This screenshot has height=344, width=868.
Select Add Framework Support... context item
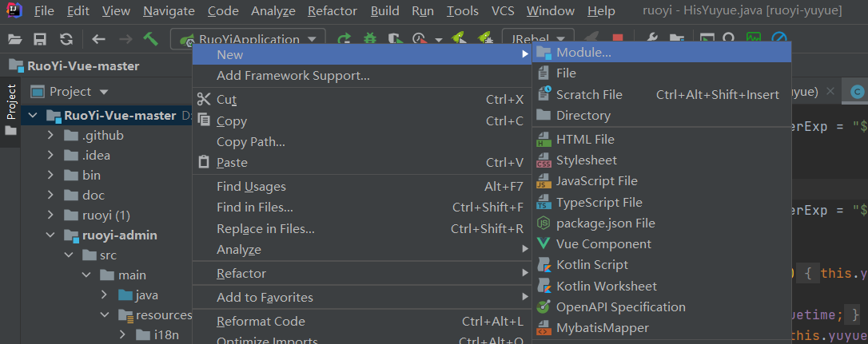362,76
